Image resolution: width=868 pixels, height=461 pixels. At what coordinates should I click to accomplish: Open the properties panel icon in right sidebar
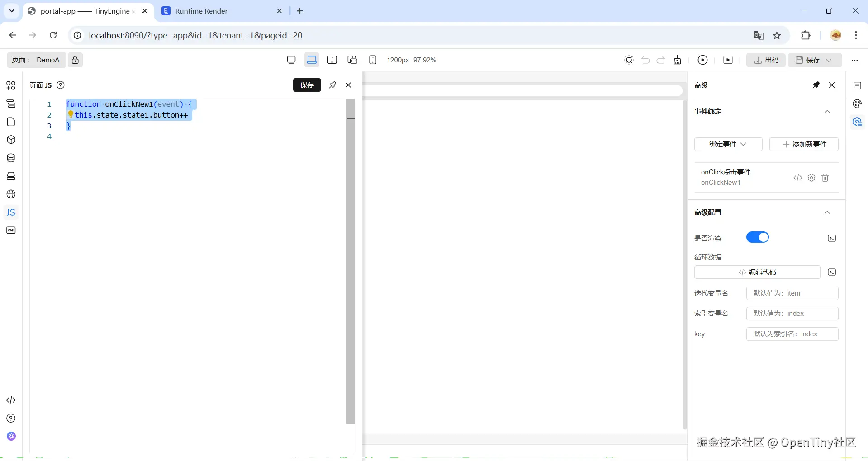[x=857, y=85]
